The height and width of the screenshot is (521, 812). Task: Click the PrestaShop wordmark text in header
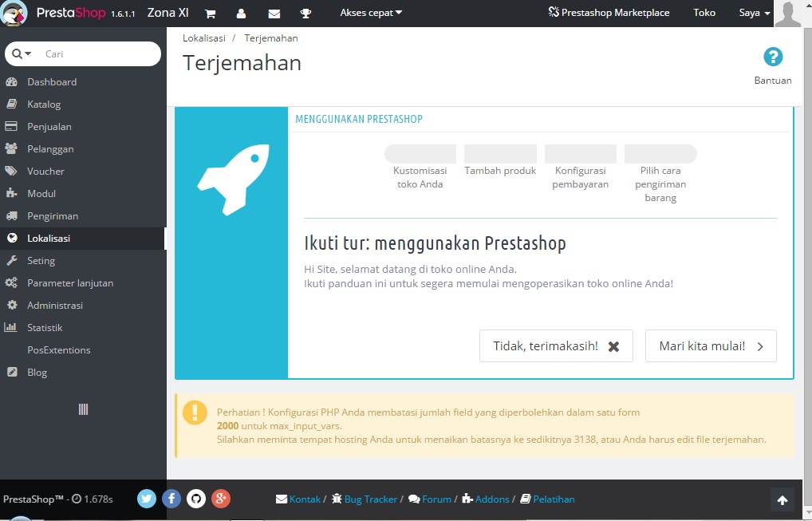pos(71,13)
